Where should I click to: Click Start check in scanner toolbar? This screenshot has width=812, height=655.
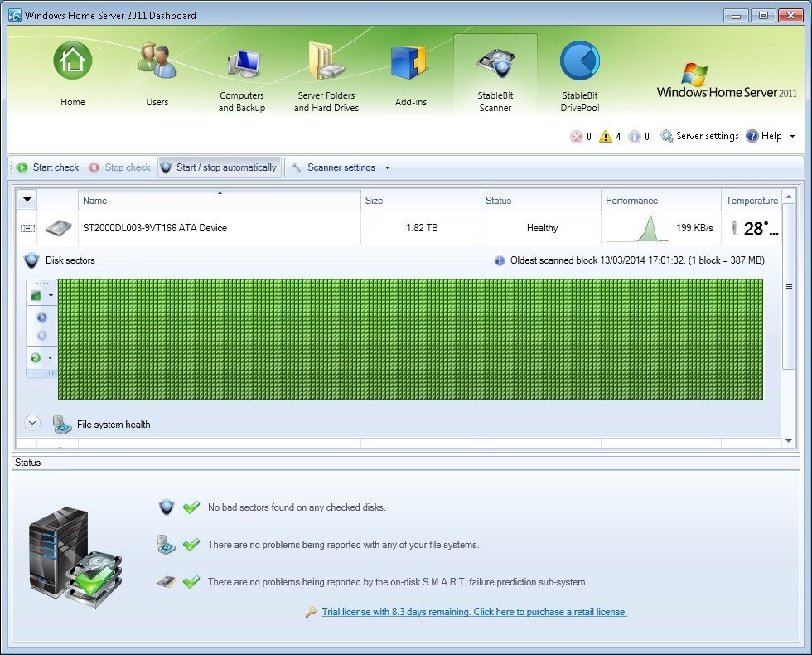tap(48, 167)
